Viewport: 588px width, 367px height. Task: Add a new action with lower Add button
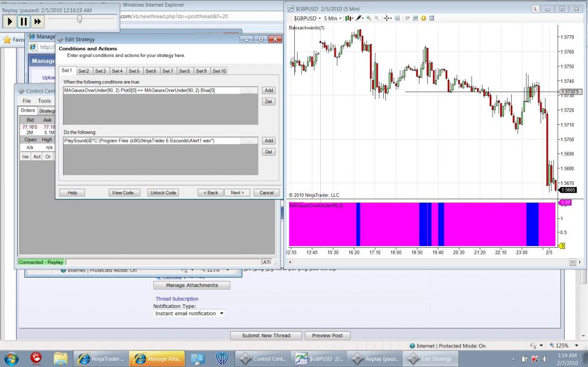pyautogui.click(x=268, y=141)
